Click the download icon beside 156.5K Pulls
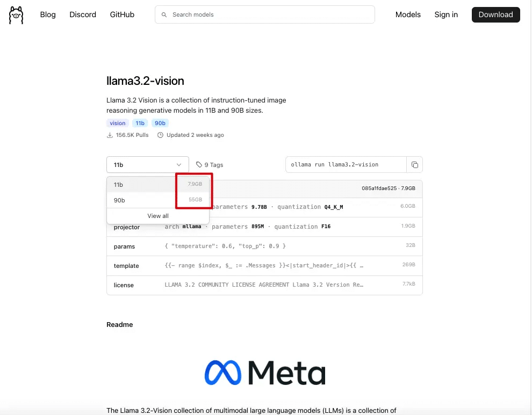 click(x=110, y=135)
